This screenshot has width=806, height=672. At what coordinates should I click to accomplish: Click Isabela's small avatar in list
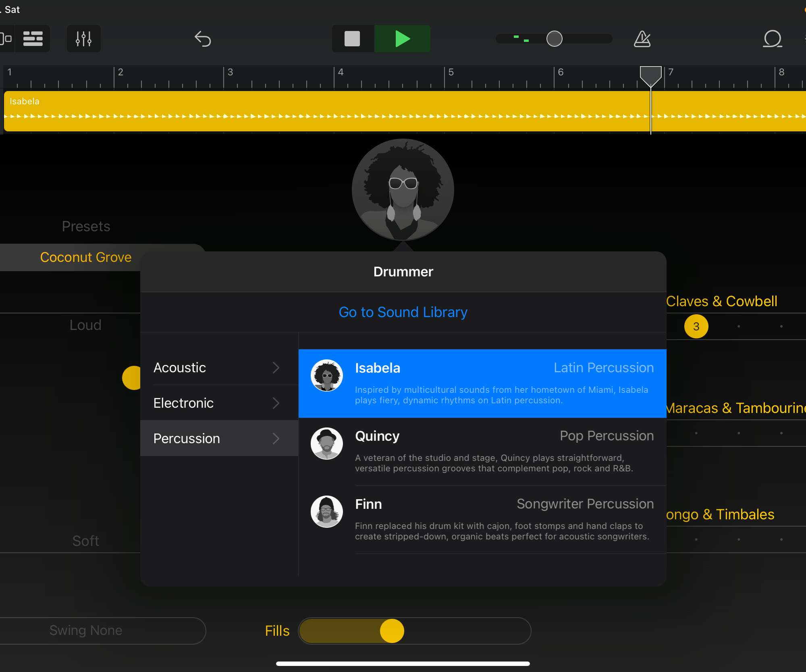click(327, 375)
